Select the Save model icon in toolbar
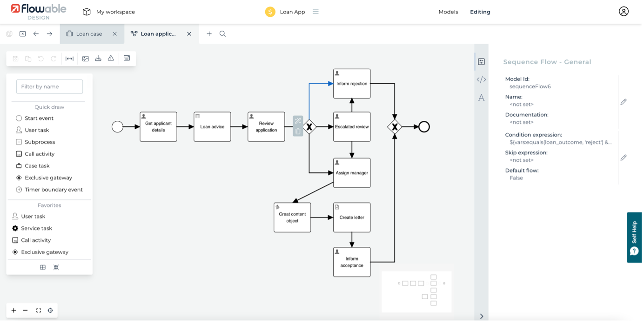644x322 pixels. (x=16, y=58)
